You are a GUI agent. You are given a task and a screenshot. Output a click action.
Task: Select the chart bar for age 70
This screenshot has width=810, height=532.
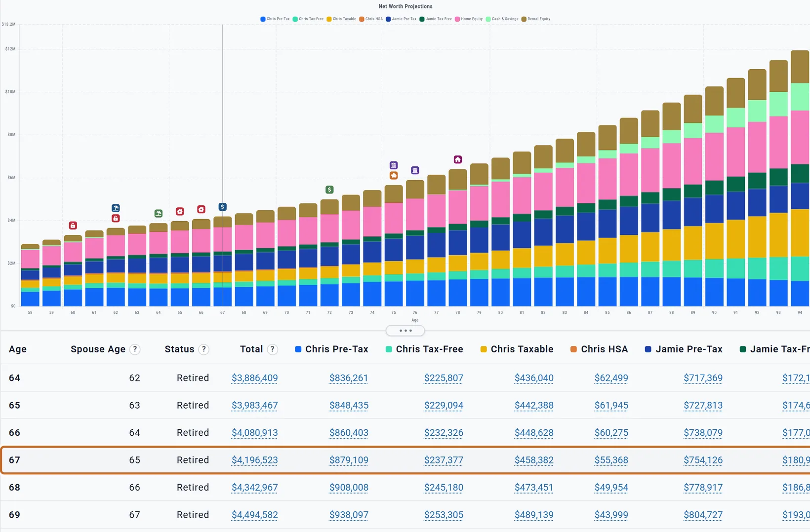[x=286, y=256]
